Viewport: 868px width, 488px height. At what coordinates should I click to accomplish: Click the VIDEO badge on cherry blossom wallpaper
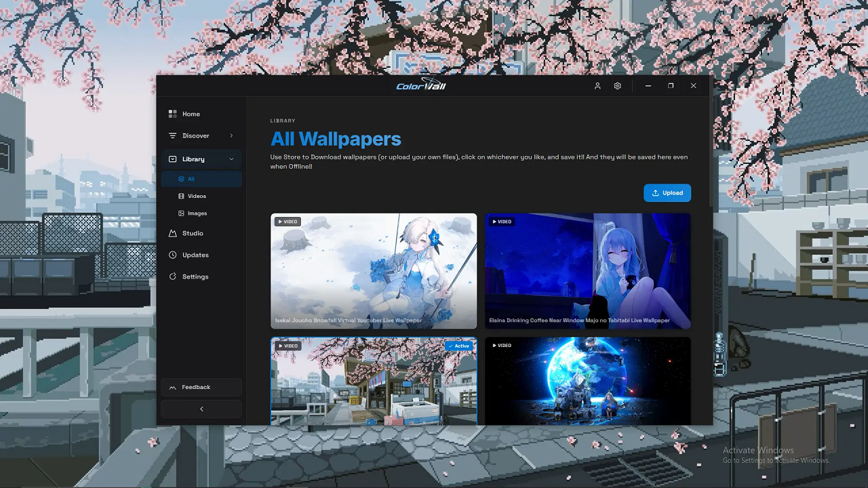(x=288, y=346)
